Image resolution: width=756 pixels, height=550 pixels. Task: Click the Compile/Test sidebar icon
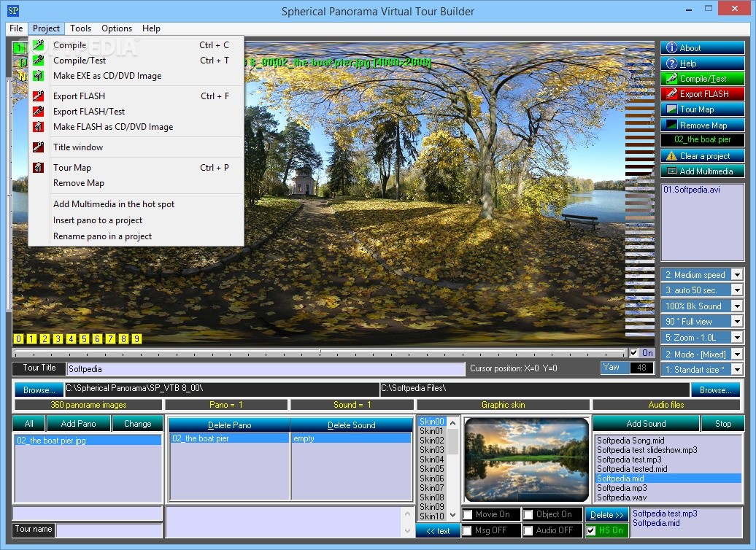coord(671,78)
